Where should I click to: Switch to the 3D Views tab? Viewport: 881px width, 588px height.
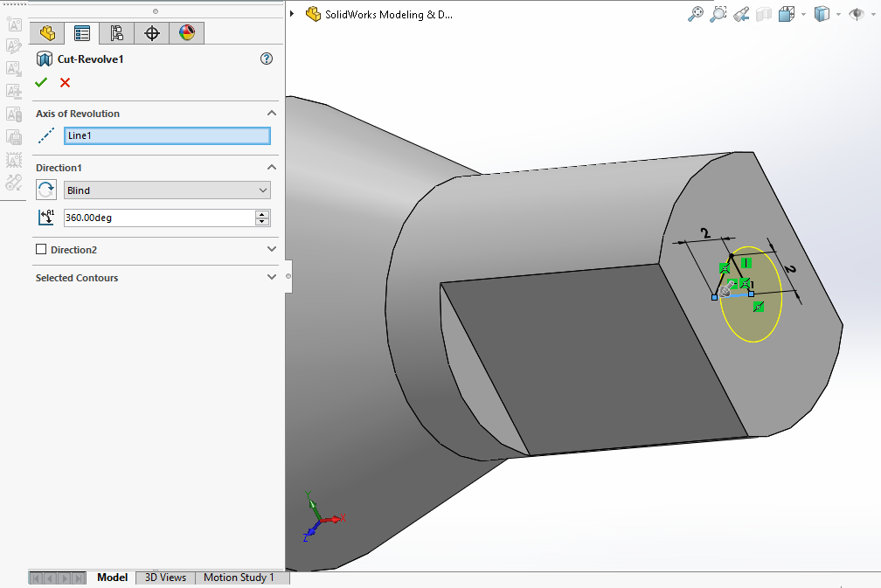165,578
